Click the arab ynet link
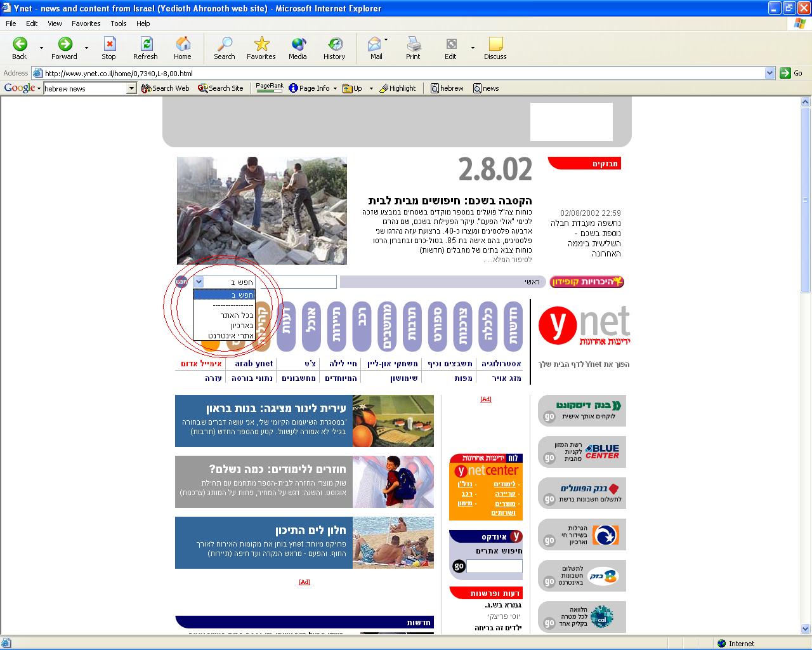Screen dimensions: 812x650 tap(254, 364)
